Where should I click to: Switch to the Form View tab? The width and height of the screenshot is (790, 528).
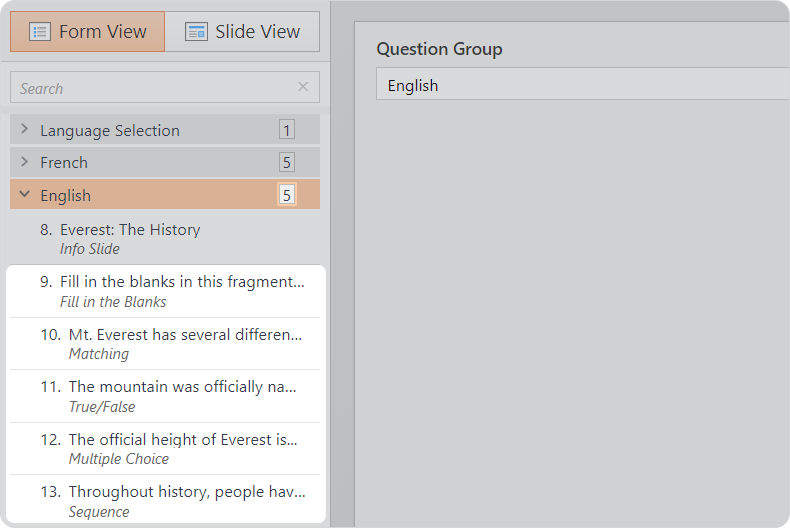(87, 32)
